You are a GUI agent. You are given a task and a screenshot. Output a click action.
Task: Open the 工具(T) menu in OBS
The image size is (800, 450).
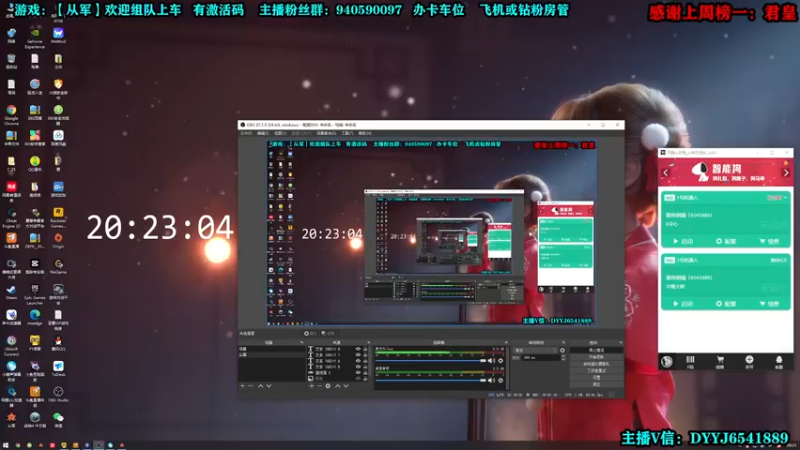pos(347,133)
